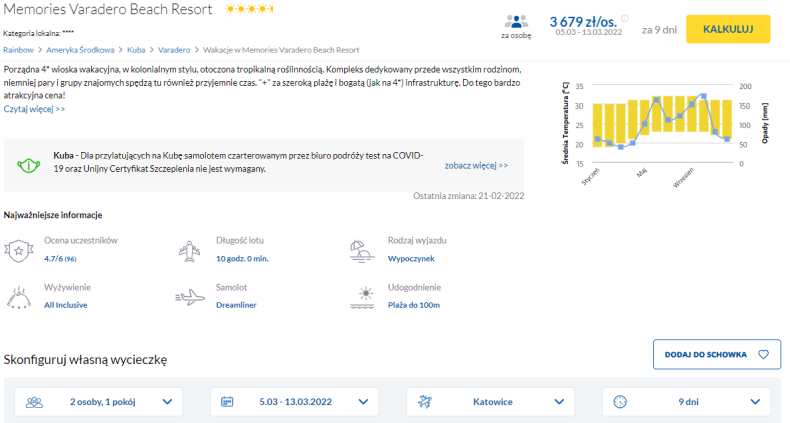Click the per-person people icon
The height and width of the screenshot is (423, 790).
[x=516, y=21]
